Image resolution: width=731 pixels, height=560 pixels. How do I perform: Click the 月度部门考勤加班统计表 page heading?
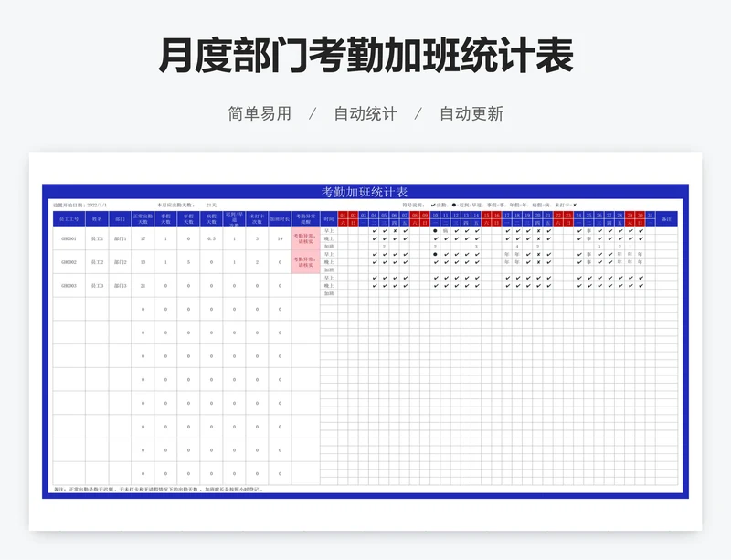coord(365,57)
